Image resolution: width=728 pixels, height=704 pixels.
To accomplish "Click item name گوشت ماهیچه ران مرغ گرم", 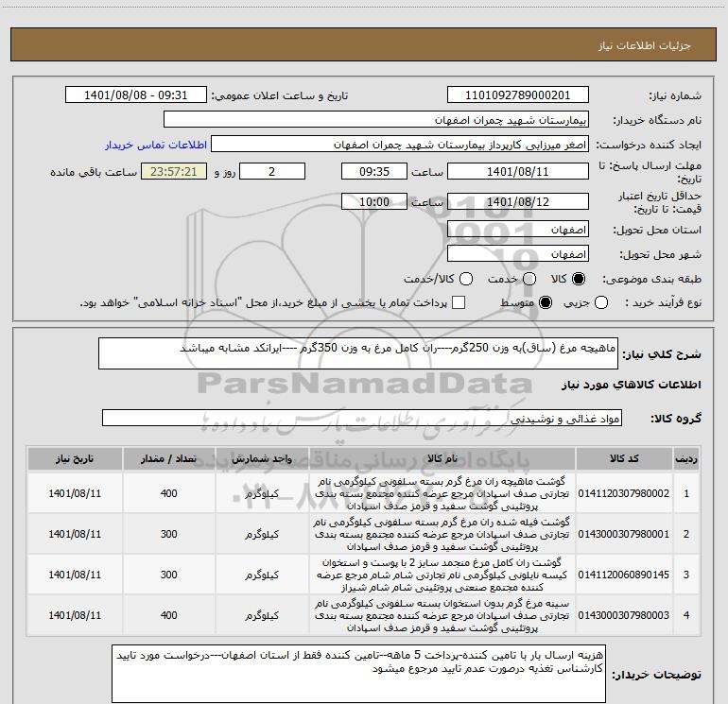I will pos(442,493).
